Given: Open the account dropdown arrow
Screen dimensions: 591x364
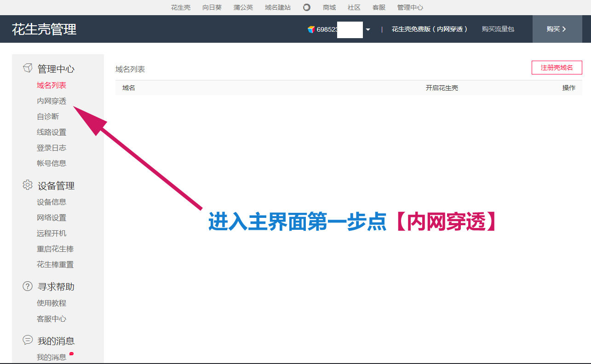Looking at the screenshot, I should point(368,29).
